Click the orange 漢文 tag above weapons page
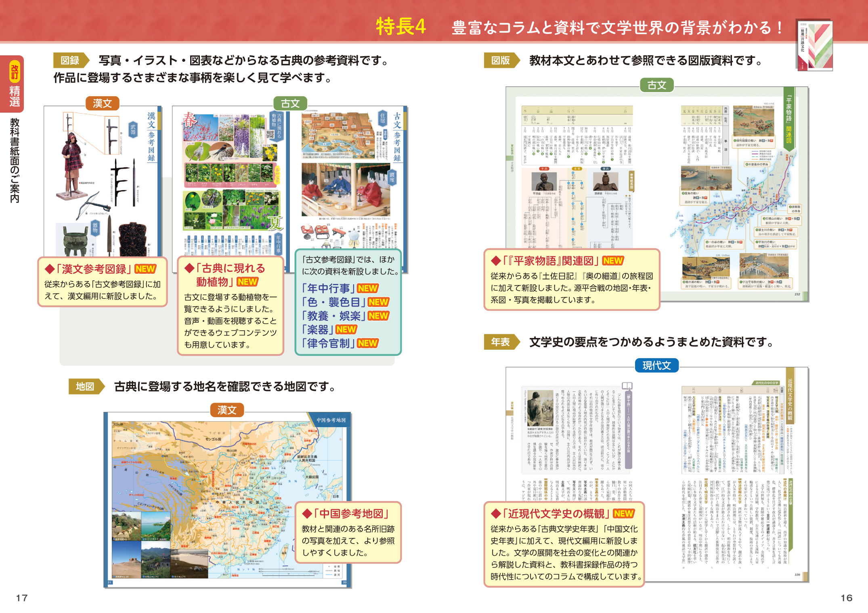Viewport: 868px width, 613px height. click(x=103, y=103)
